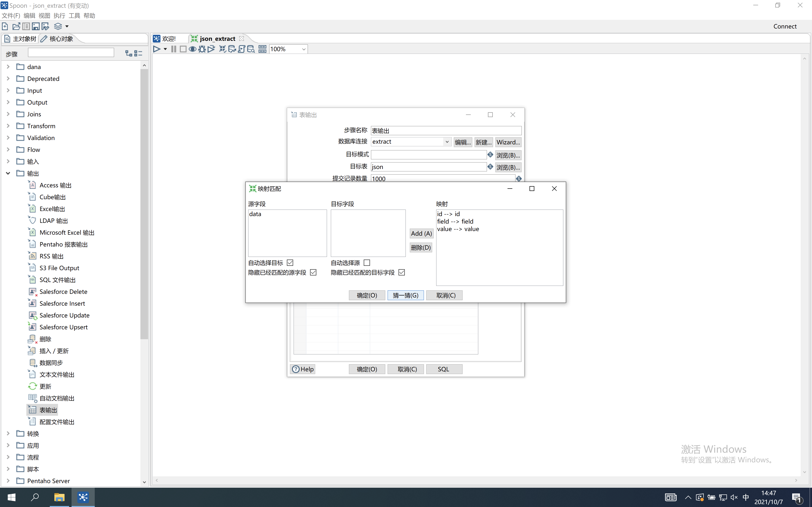Image resolution: width=812 pixels, height=507 pixels.
Task: Select the 表输出 item in 输出 tree
Action: coord(48,409)
